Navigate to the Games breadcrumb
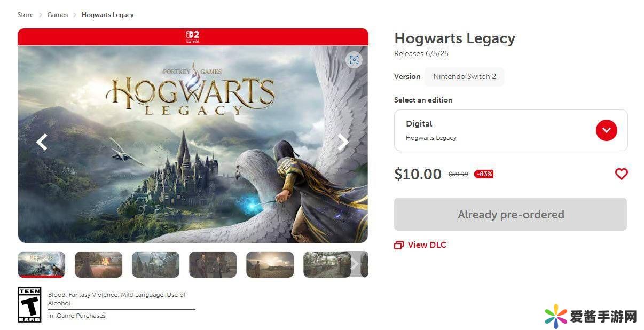Viewport: 644px width, 330px height. click(58, 15)
